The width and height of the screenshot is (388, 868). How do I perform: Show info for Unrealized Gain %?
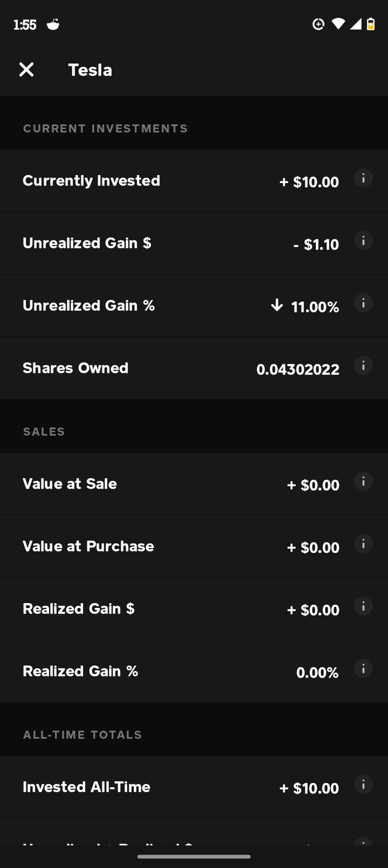(x=363, y=303)
